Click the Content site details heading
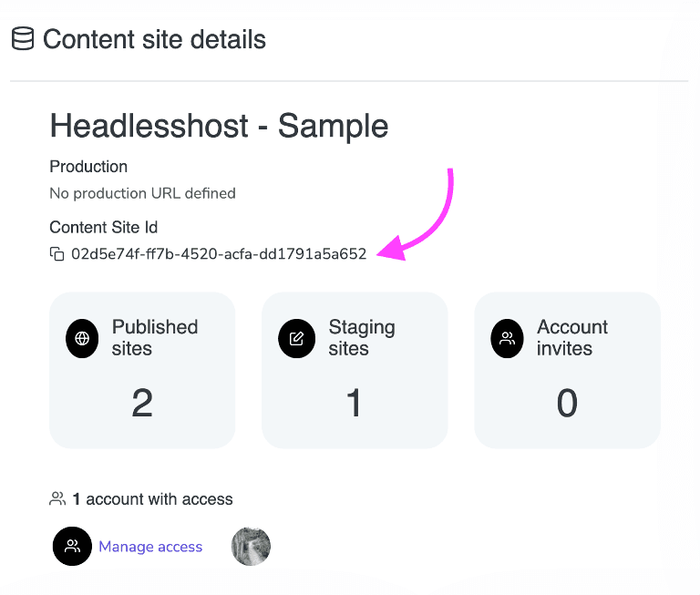 point(154,40)
